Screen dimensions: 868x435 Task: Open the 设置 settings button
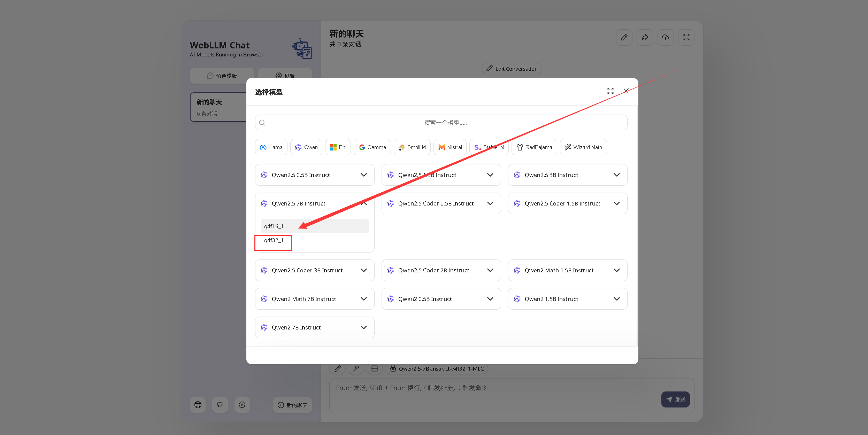click(x=285, y=76)
